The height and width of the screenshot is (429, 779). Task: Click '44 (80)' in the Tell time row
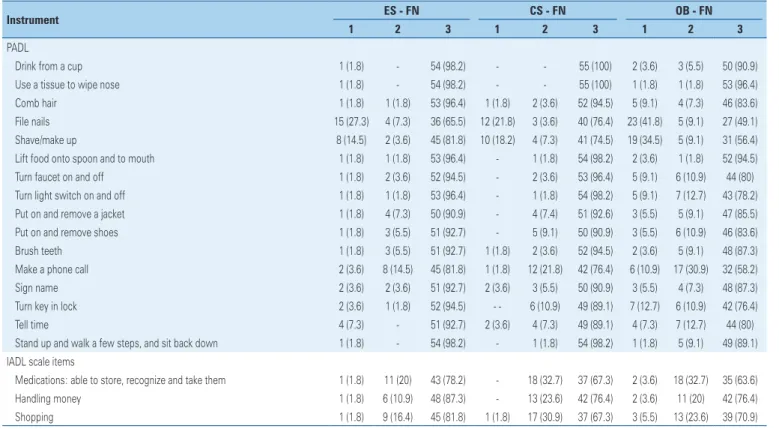(x=740, y=325)
